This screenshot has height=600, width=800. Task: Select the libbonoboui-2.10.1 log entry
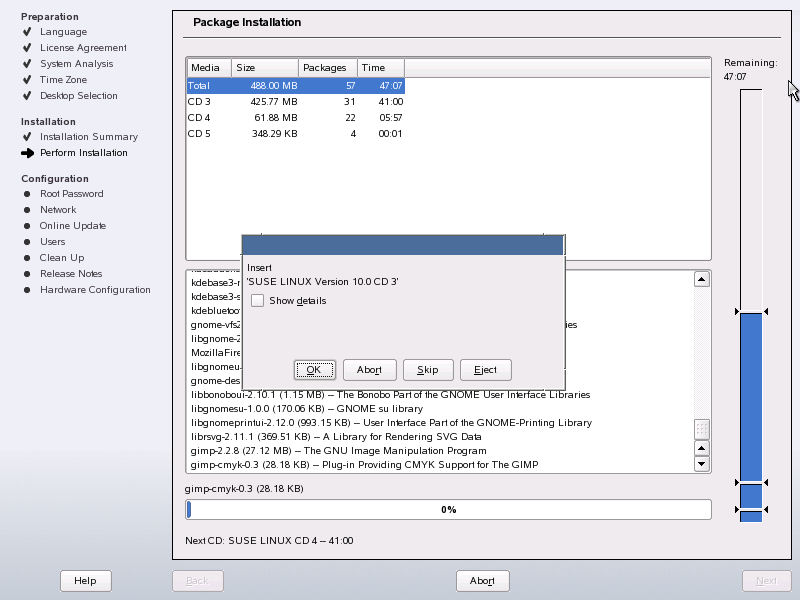(x=390, y=395)
